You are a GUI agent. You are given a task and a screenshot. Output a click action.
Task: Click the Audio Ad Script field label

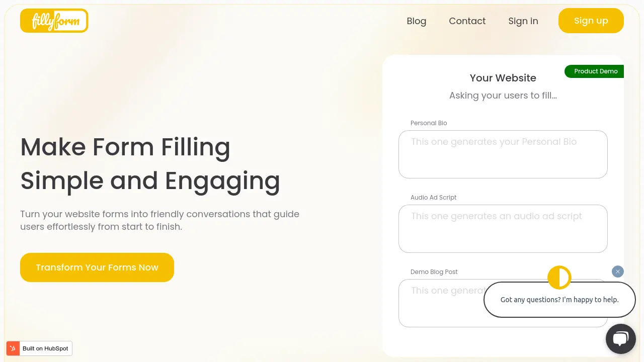(433, 197)
